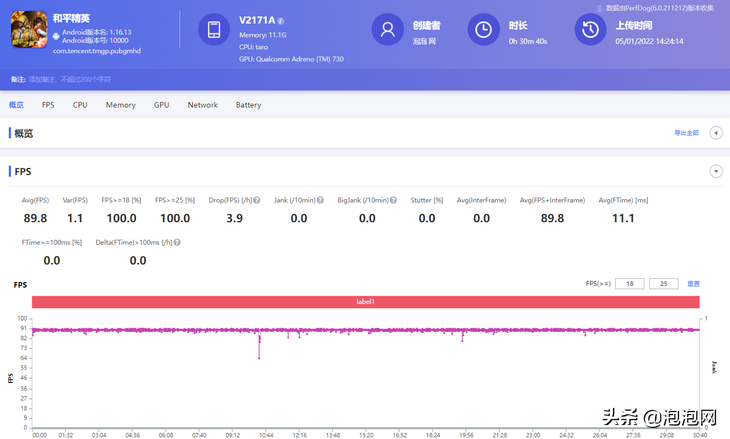Click the red label1 bar above chart
The height and width of the screenshot is (439, 730).
[x=365, y=302]
